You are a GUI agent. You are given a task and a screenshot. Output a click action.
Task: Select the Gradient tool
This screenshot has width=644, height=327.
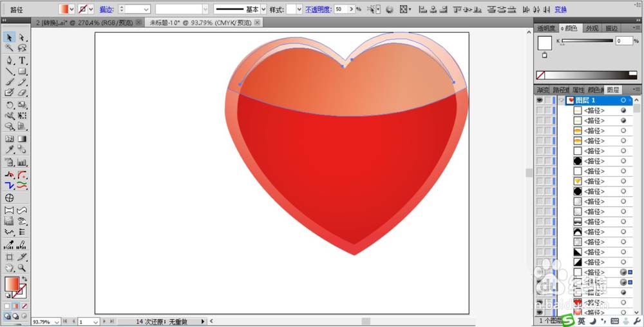pyautogui.click(x=22, y=139)
